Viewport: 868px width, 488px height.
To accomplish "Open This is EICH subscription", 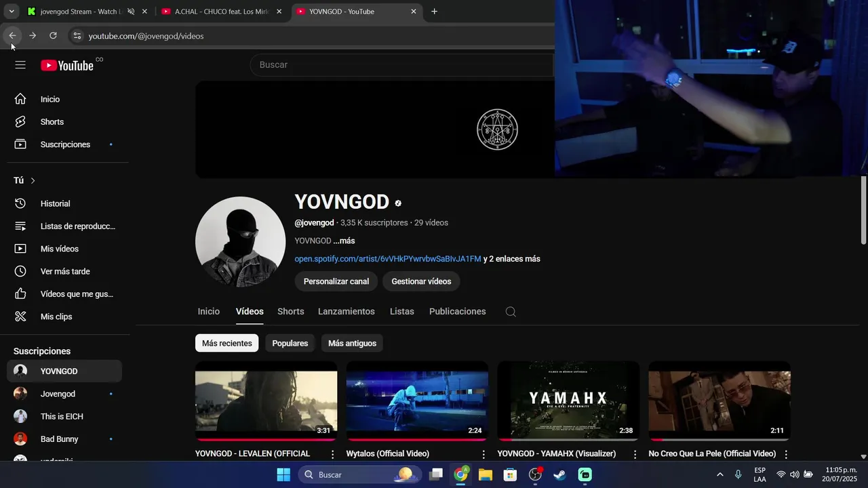I will click(x=64, y=417).
